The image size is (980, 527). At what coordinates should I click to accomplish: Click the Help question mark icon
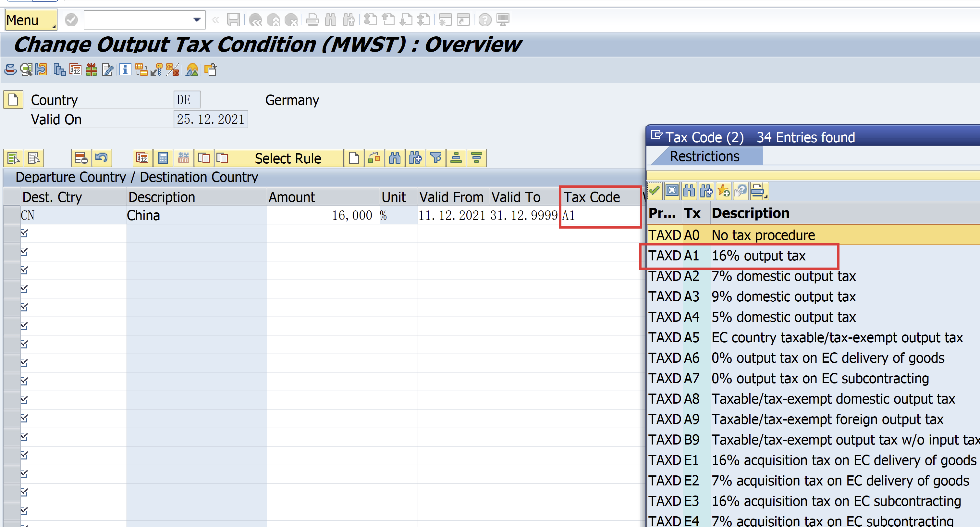coord(485,20)
